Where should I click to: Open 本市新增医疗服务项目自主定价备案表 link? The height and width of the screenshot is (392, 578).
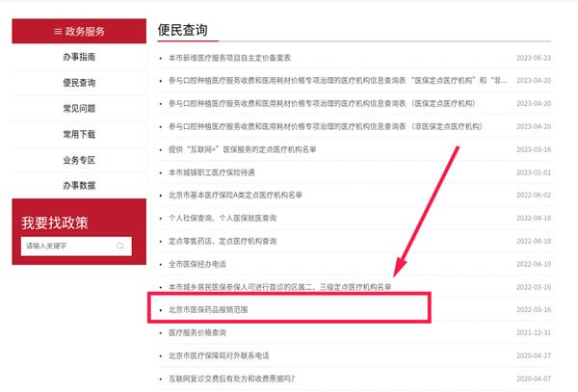tap(229, 58)
